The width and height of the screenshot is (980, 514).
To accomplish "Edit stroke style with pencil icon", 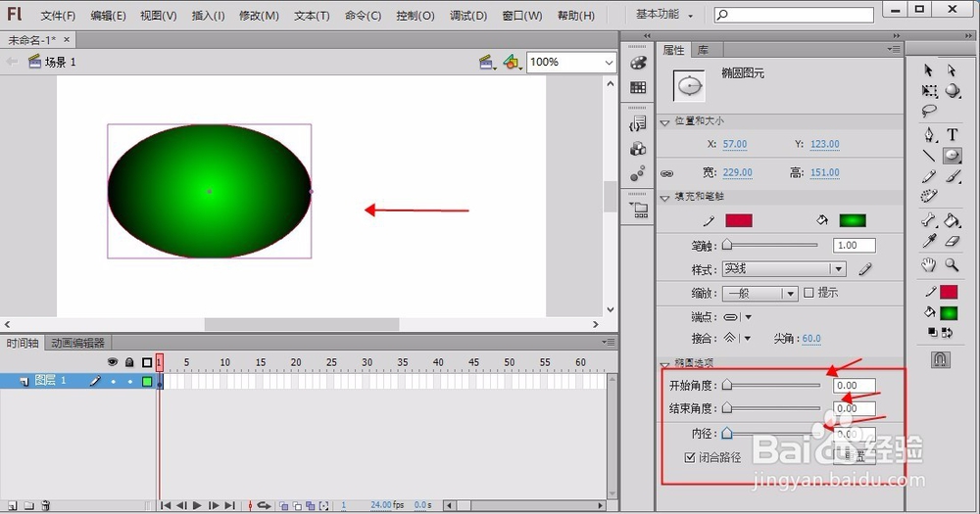I will pos(865,269).
